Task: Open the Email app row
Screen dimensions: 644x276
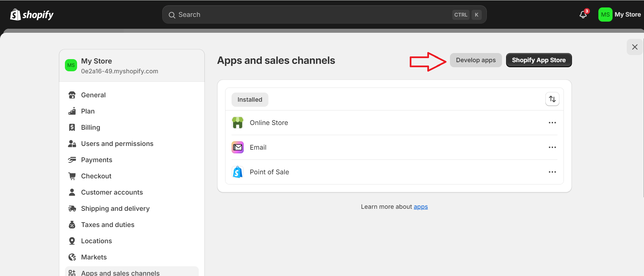Action: coord(394,147)
